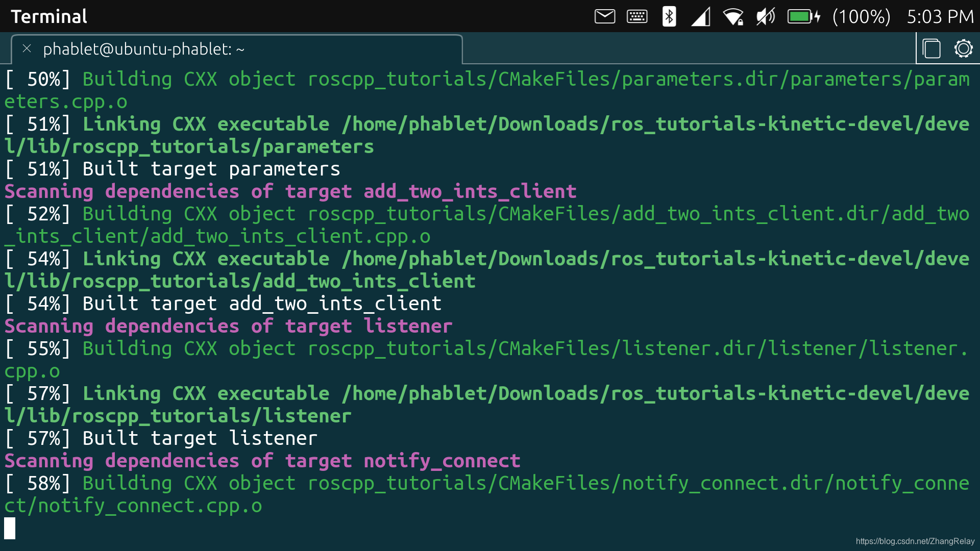Click "Scanning dependencies of target listener" line
This screenshot has height=551, width=980.
228,326
